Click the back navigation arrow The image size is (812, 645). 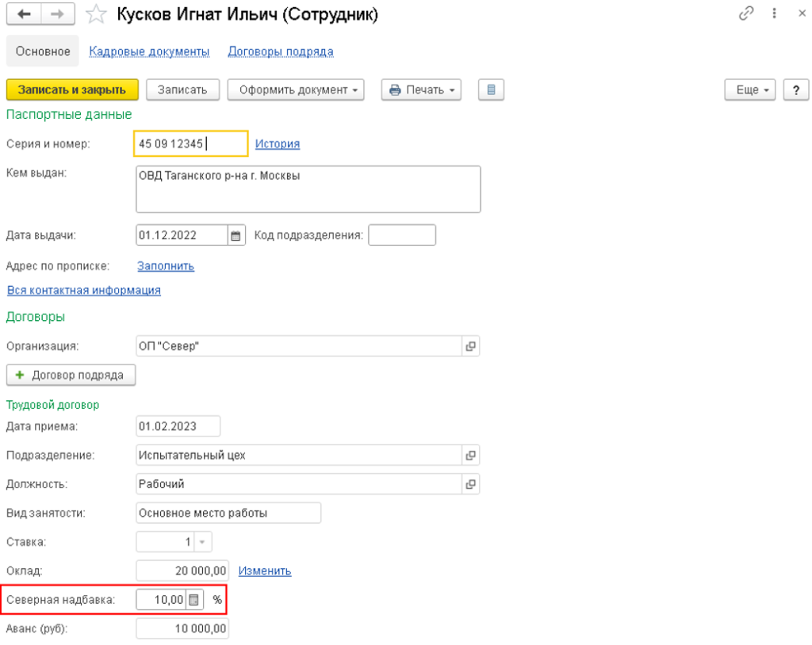pos(25,15)
